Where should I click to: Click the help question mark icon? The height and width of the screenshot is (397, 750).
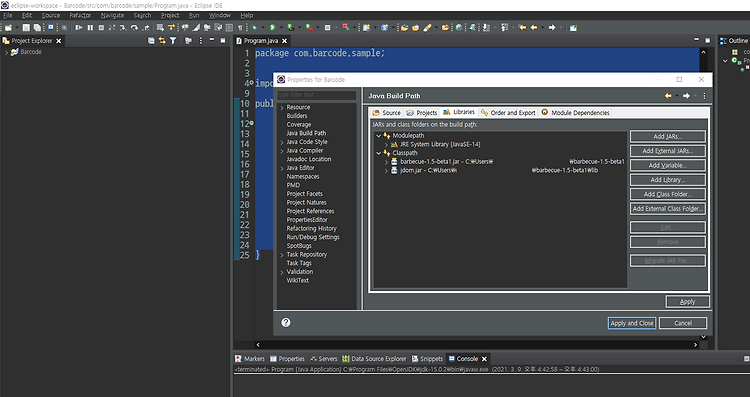tap(286, 322)
